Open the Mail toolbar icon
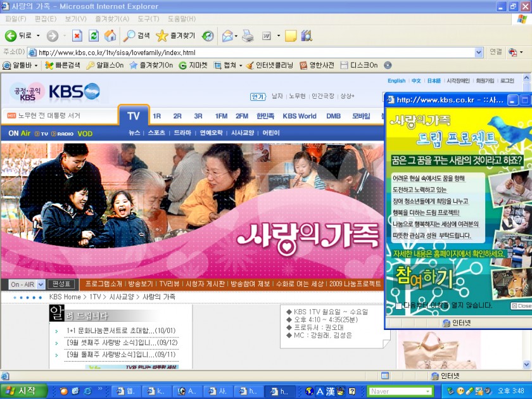Viewport: 532px width, 399px height. 227,35
